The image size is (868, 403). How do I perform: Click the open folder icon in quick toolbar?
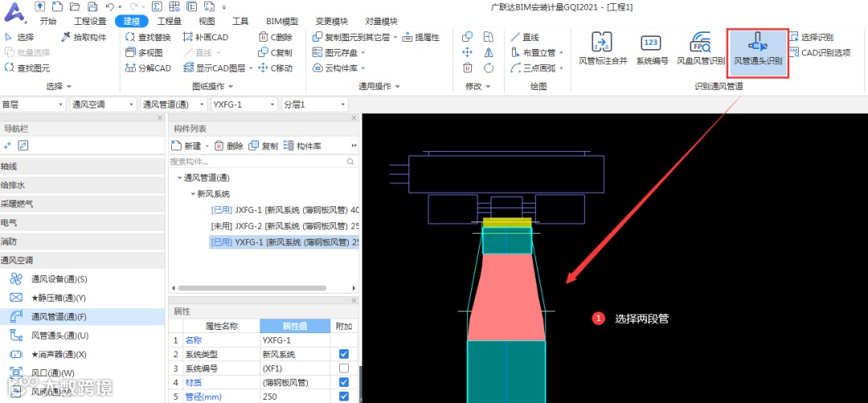(76, 6)
